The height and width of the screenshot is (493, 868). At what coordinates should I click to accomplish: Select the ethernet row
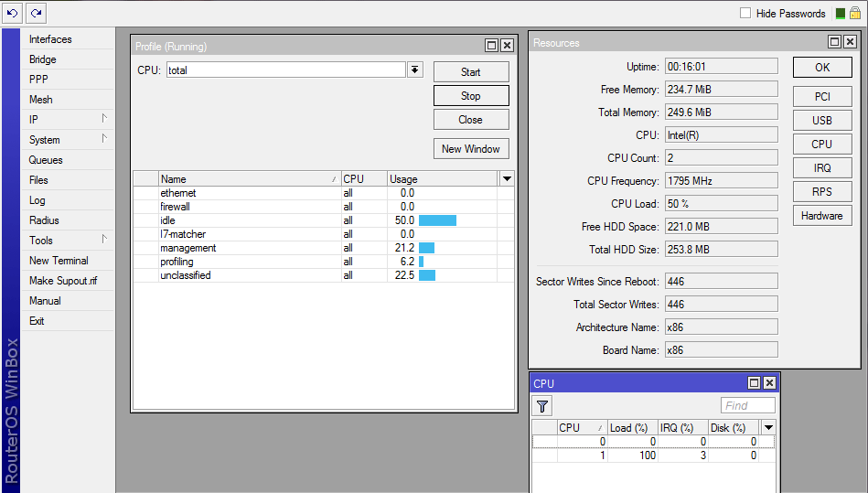[323, 193]
